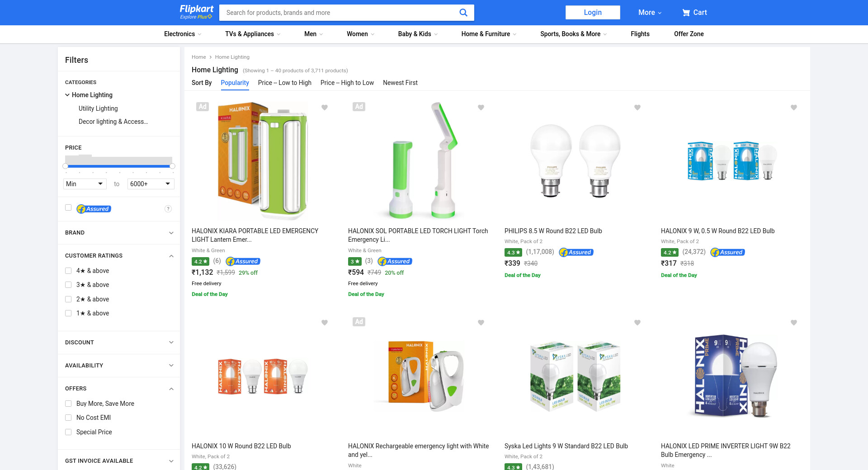Click the product search input field

coord(337,13)
